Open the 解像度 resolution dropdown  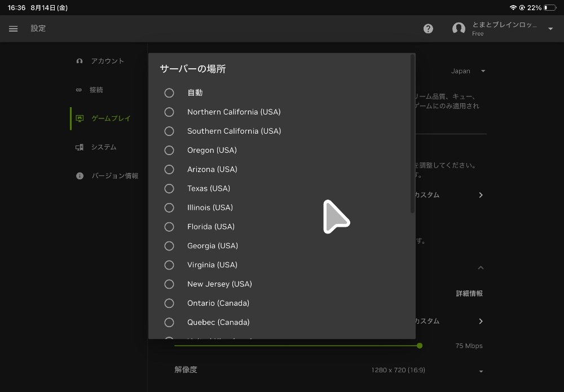pyautogui.click(x=481, y=371)
